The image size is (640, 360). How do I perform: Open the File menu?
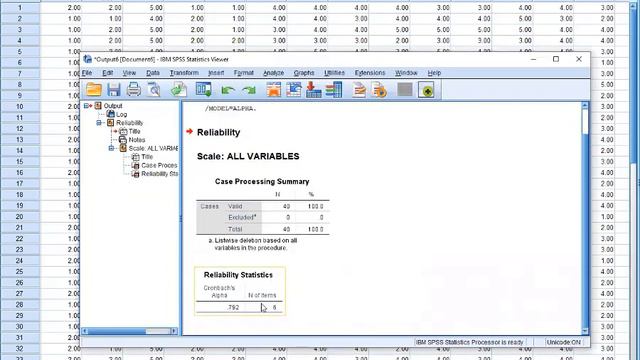[87, 73]
